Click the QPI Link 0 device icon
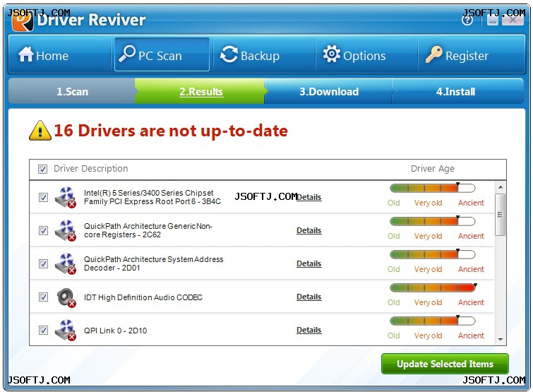This screenshot has width=533, height=392. pos(65,330)
